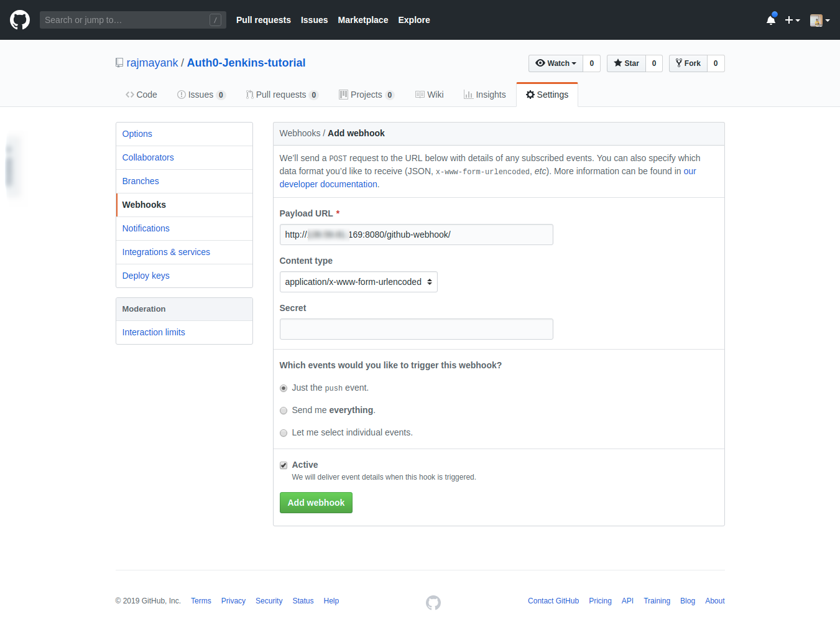Open Integrations & services in sidebar
Screen dimensions: 840x642
[x=184, y=252]
